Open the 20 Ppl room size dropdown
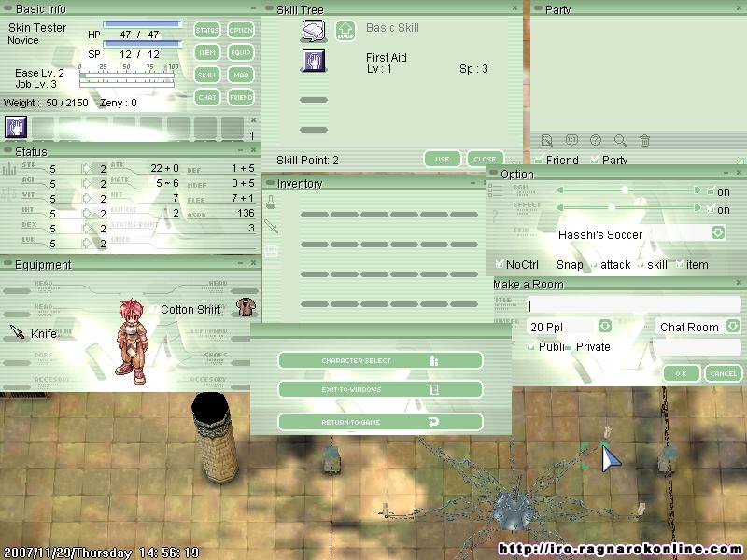 604,326
